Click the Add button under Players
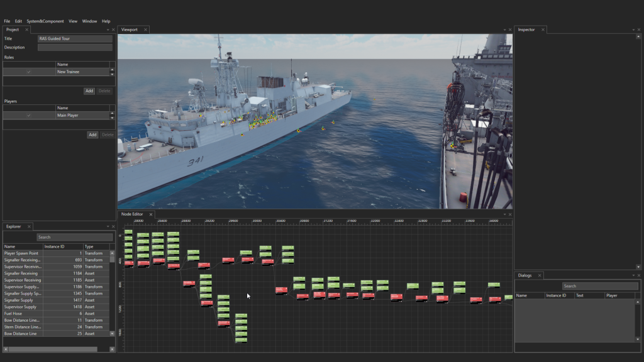The width and height of the screenshot is (644, 362). coord(92,134)
